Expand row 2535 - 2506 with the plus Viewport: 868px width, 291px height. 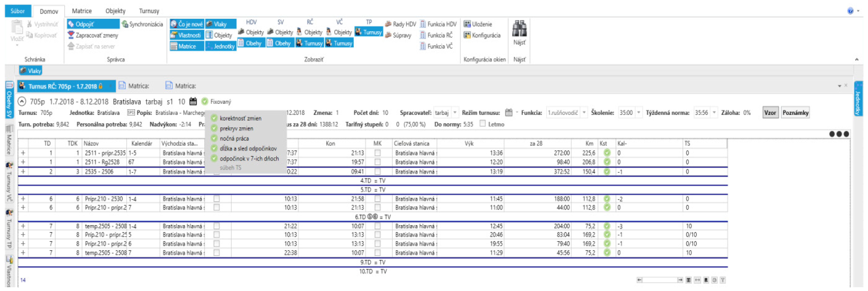[23, 172]
